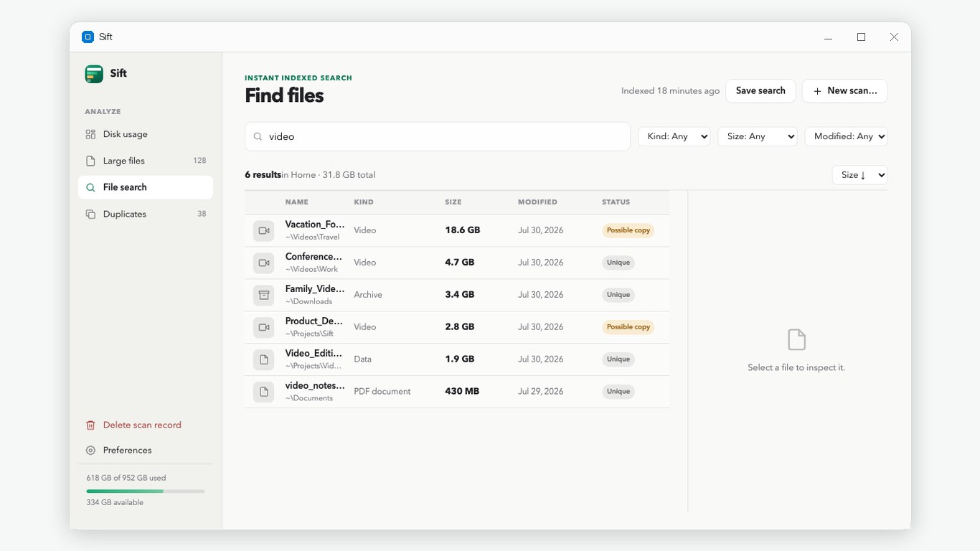The height and width of the screenshot is (551, 980).
Task: Click the Duplicates copy icon
Action: point(90,214)
